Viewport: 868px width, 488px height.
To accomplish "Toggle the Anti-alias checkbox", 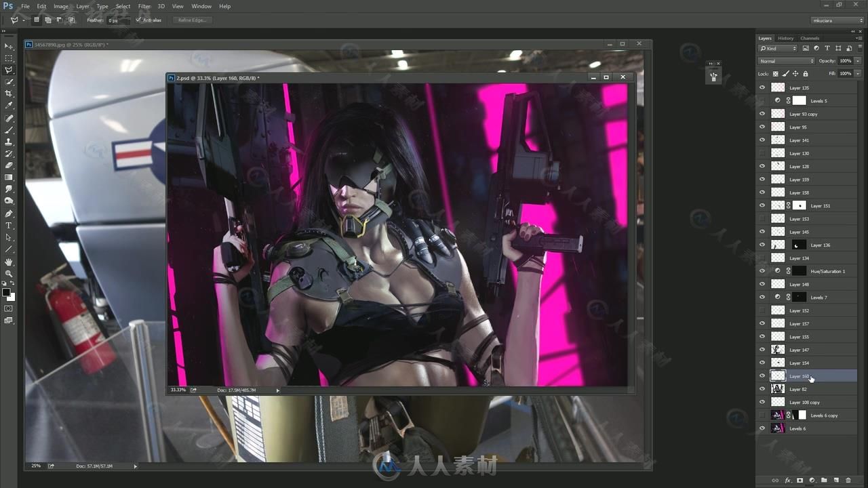I will (x=138, y=20).
